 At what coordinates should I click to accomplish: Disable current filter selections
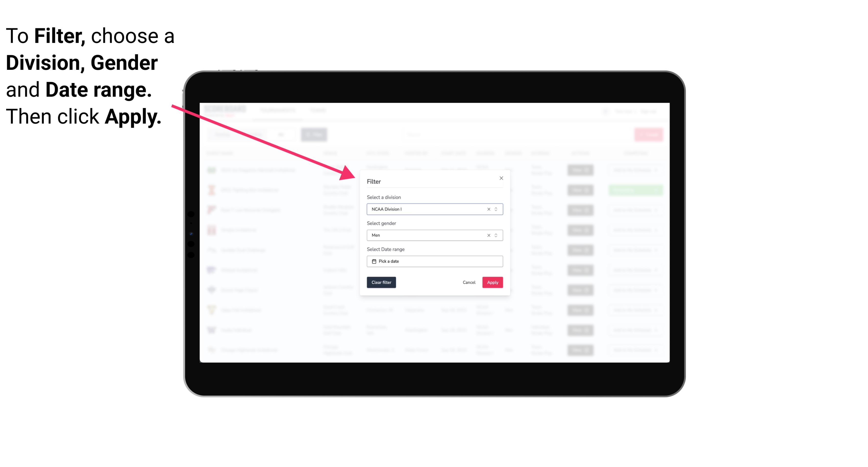(381, 283)
